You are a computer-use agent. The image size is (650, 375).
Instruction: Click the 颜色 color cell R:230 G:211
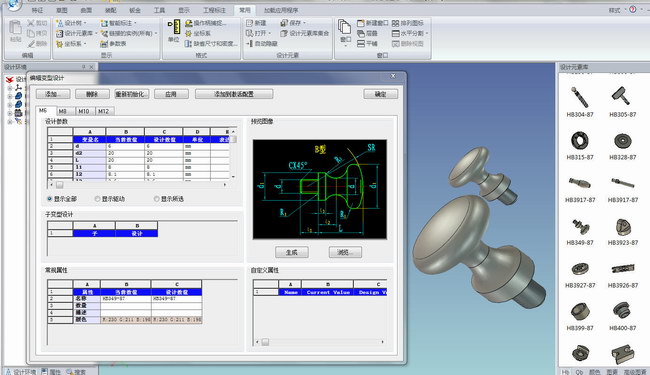(x=126, y=320)
